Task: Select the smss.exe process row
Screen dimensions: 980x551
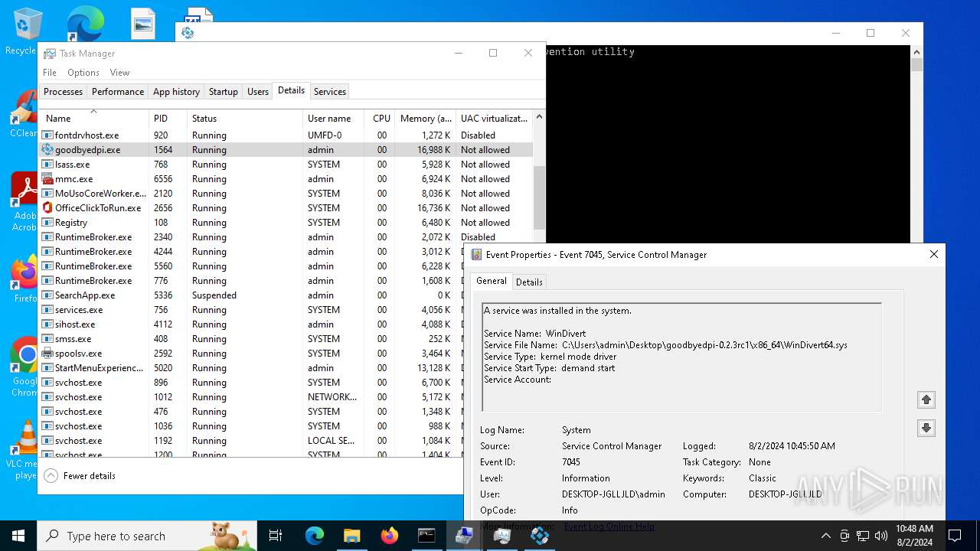Action: tap(251, 339)
